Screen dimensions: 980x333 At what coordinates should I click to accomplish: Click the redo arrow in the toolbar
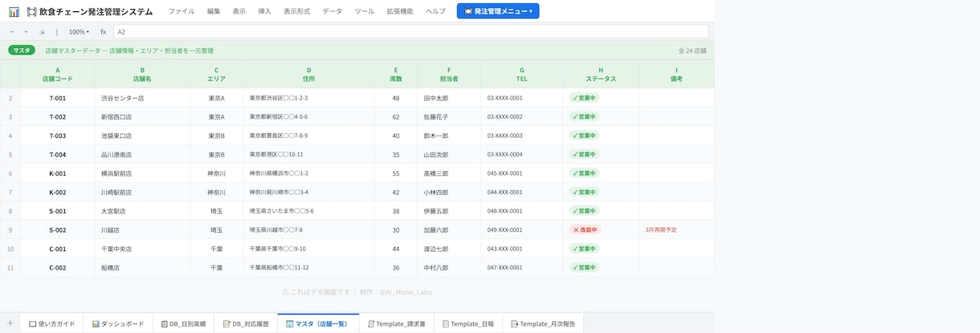27,32
